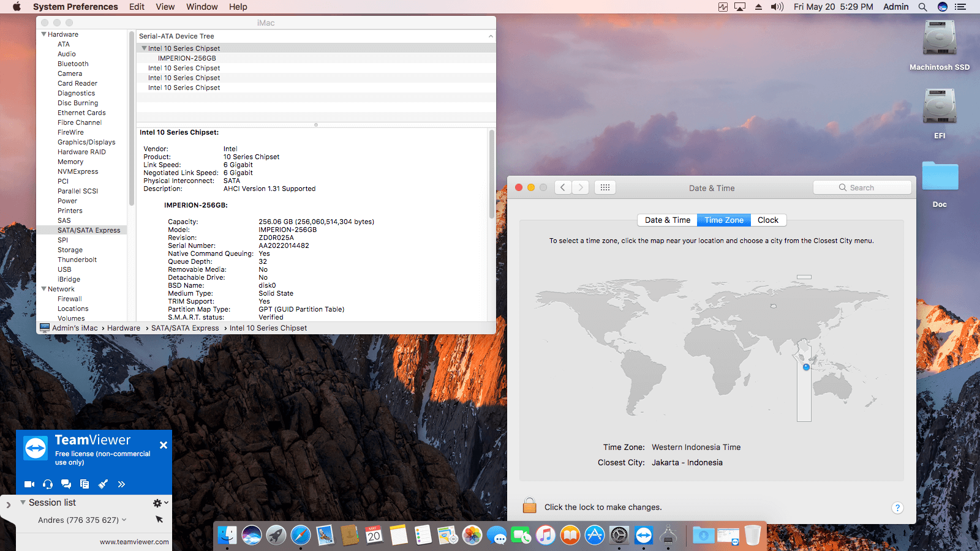Open Spotlight search in menu bar
This screenshot has height=551, width=980.
pos(922,7)
